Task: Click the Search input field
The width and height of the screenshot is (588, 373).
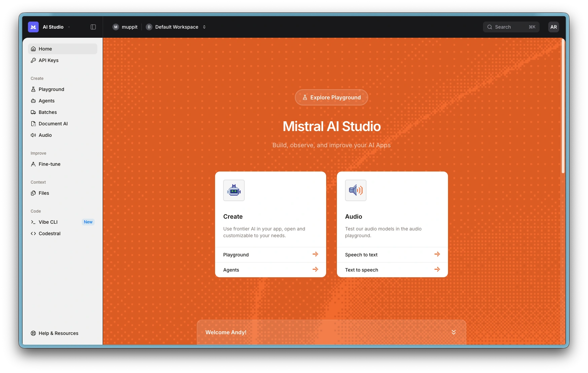Action: pyautogui.click(x=511, y=27)
